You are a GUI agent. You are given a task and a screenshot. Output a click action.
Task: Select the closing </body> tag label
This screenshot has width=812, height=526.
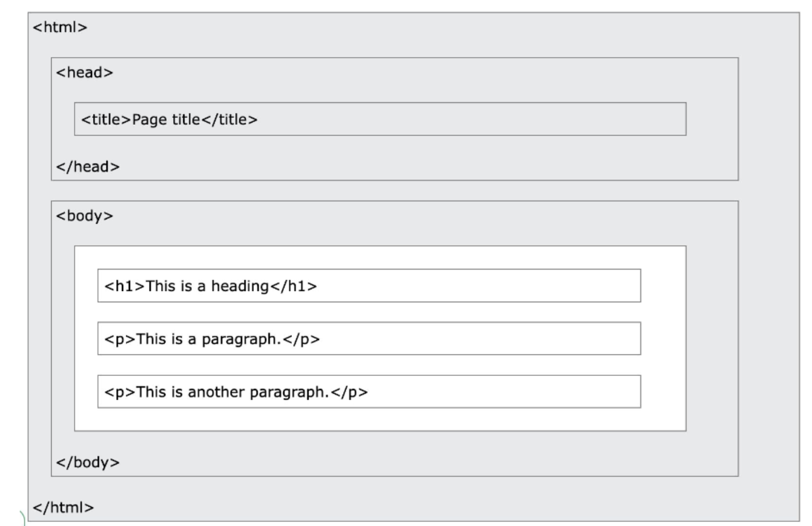[x=88, y=463]
